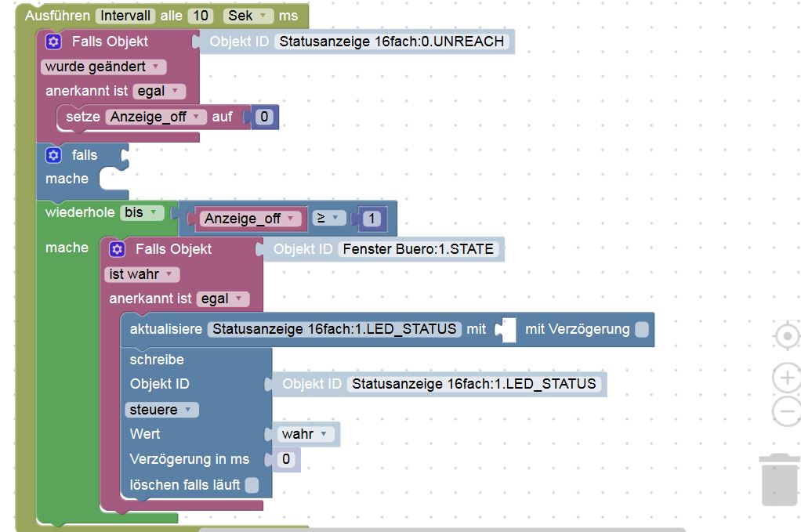The width and height of the screenshot is (801, 532).
Task: Click the trash can icon
Action: [x=780, y=480]
